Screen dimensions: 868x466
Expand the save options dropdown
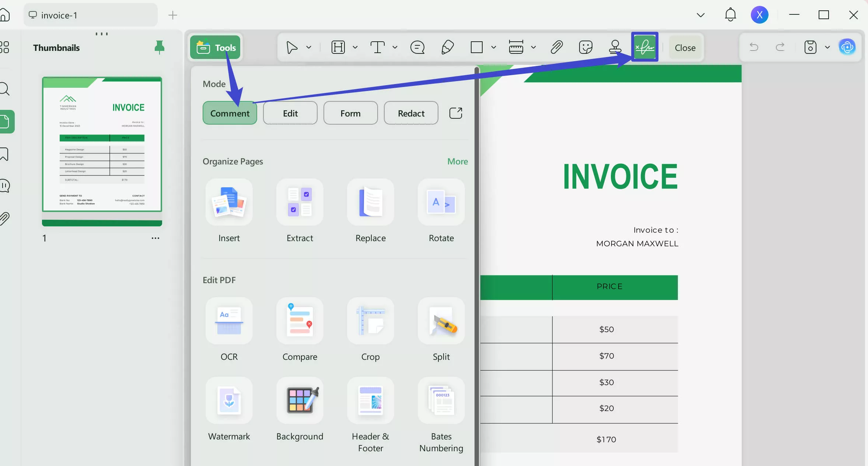(x=827, y=47)
